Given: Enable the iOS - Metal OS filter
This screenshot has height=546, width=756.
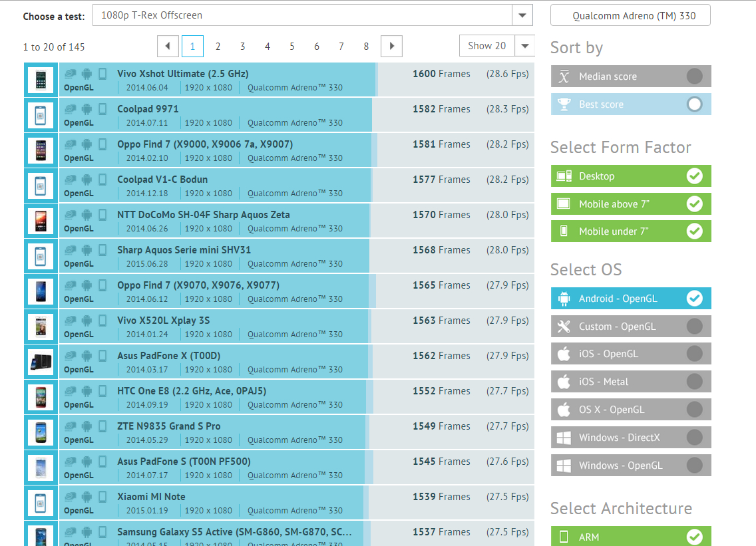Looking at the screenshot, I should [631, 382].
